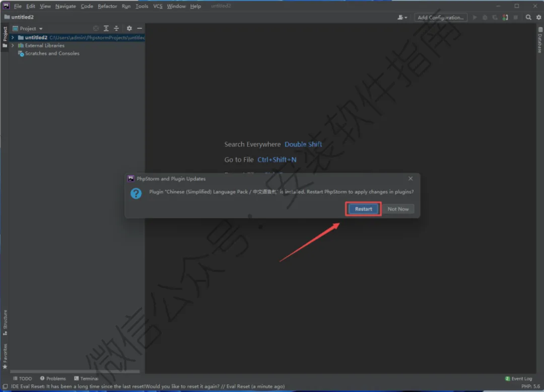Open the VCS menu
This screenshot has height=392, width=544.
[x=158, y=6]
